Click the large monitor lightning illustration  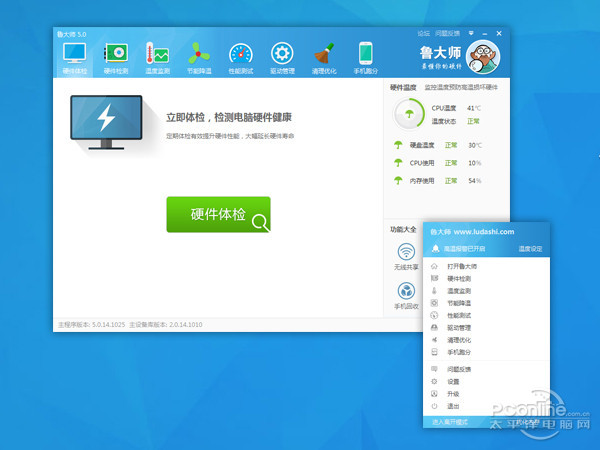106,122
